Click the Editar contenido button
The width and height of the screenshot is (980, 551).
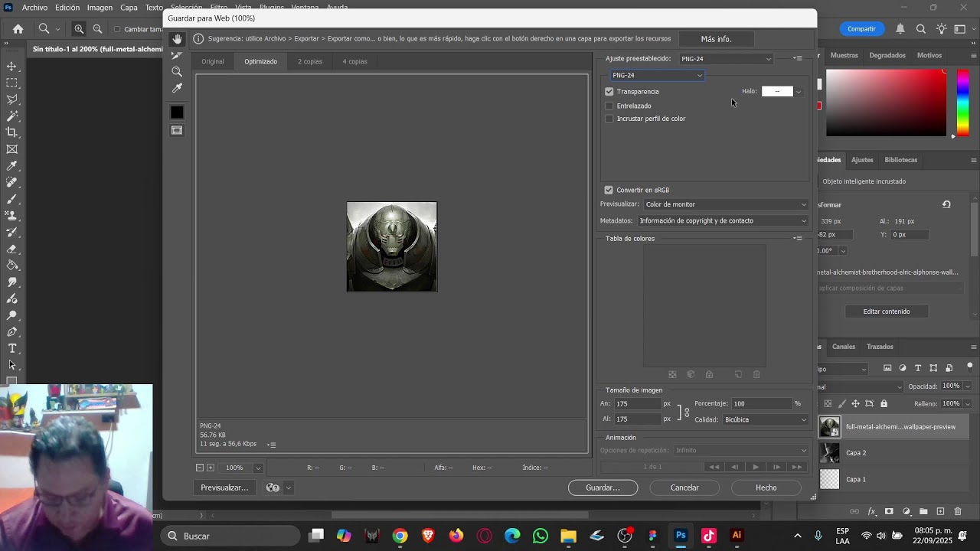coord(887,311)
